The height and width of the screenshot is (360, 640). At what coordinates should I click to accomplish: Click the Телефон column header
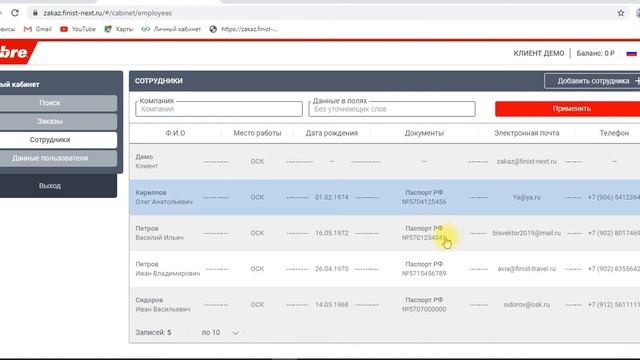(x=614, y=133)
